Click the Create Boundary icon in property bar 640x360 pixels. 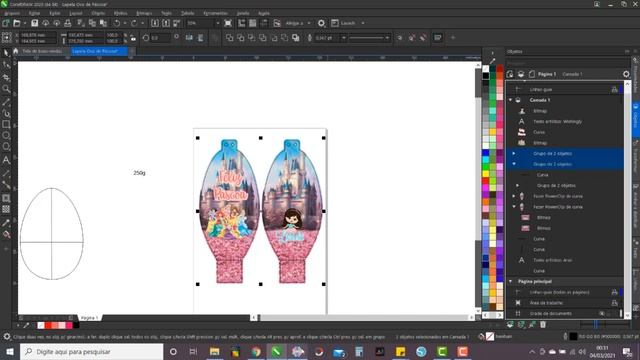pyautogui.click(x=296, y=38)
